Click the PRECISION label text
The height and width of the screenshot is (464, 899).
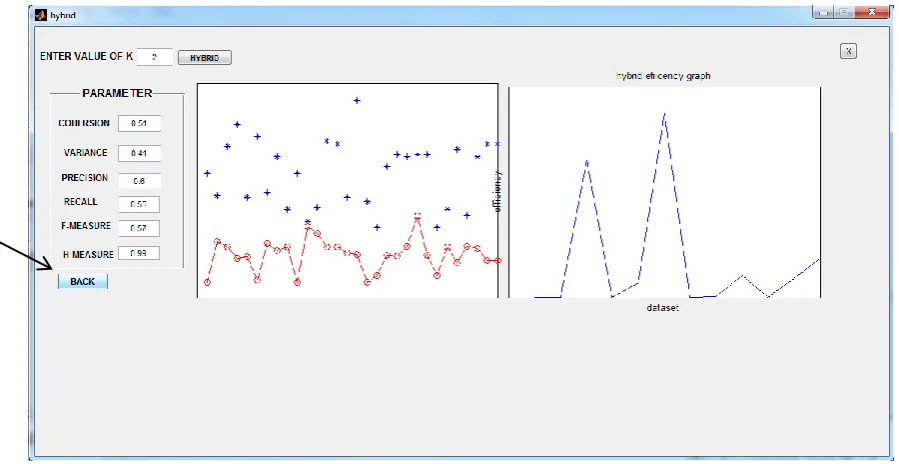84,178
